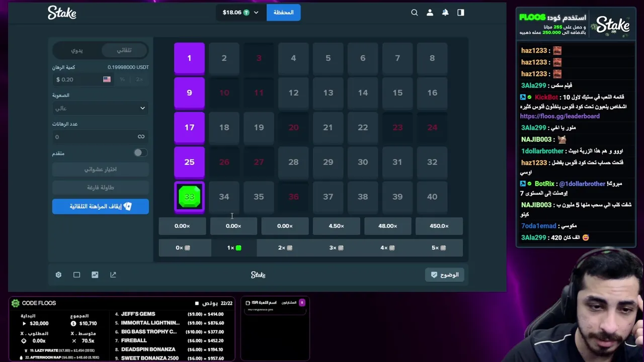
Task: Click the Stake logo in the header
Action: tap(62, 13)
